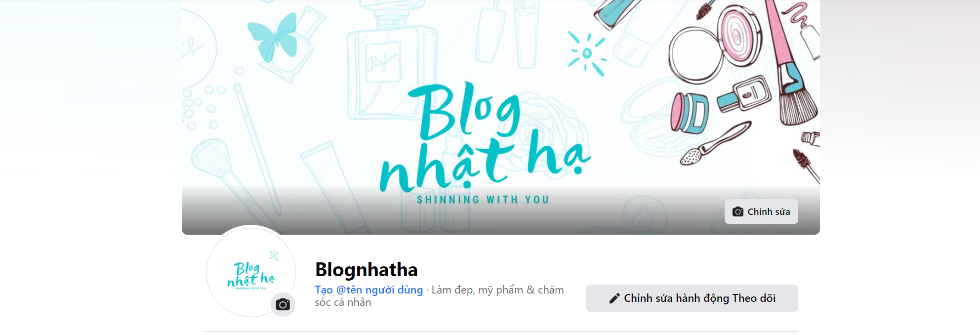The height and width of the screenshot is (335, 980).
Task: Click the Blognhatha page name
Action: pyautogui.click(x=367, y=270)
